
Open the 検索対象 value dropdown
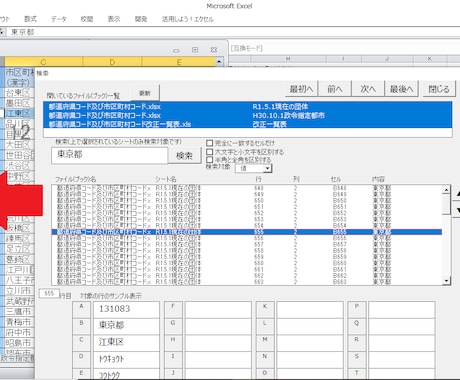pyautogui.click(x=267, y=169)
